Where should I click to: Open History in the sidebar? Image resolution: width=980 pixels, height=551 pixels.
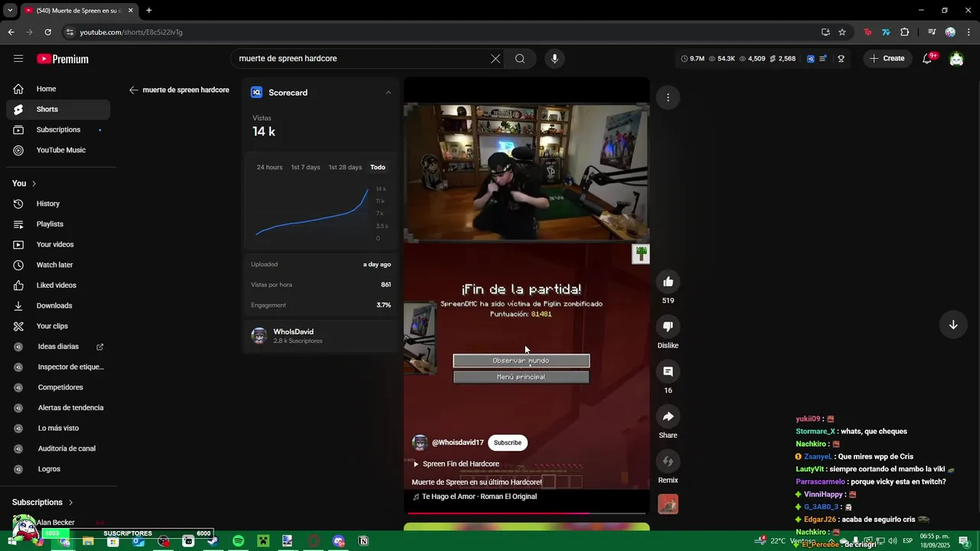pyautogui.click(x=58, y=204)
